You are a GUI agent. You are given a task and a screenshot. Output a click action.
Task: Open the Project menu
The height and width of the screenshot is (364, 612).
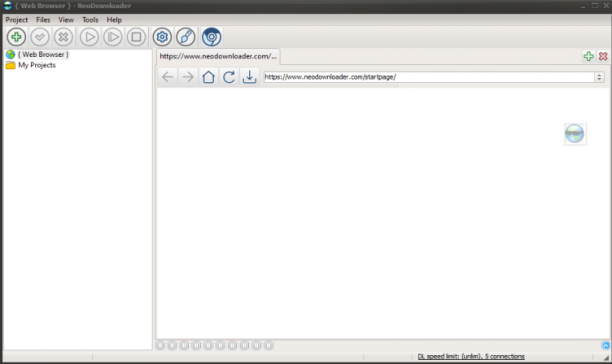point(16,20)
